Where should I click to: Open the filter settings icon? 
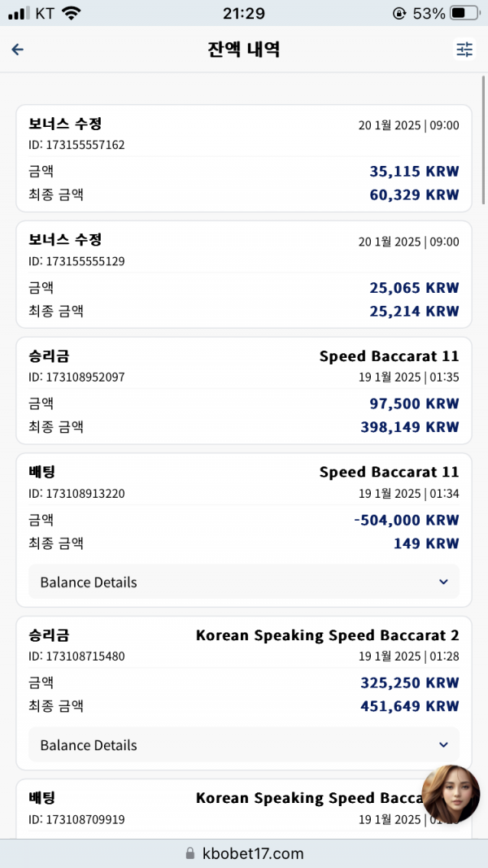(x=464, y=50)
